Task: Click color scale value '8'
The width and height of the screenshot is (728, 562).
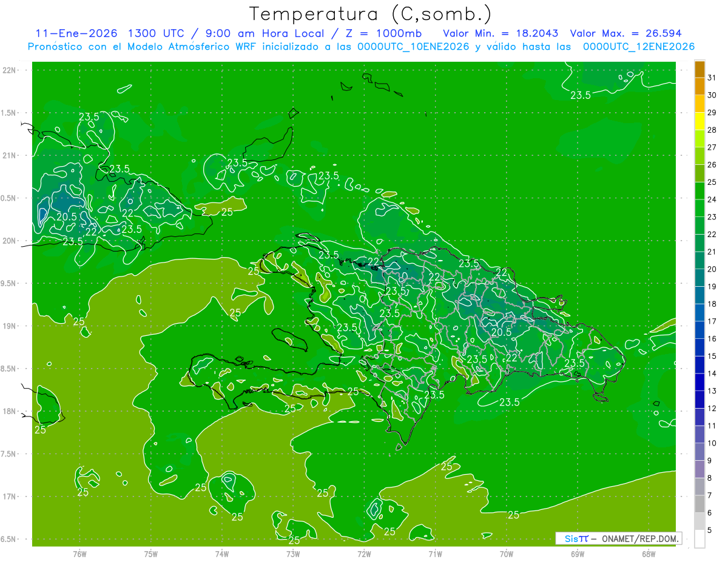Action: tap(710, 478)
